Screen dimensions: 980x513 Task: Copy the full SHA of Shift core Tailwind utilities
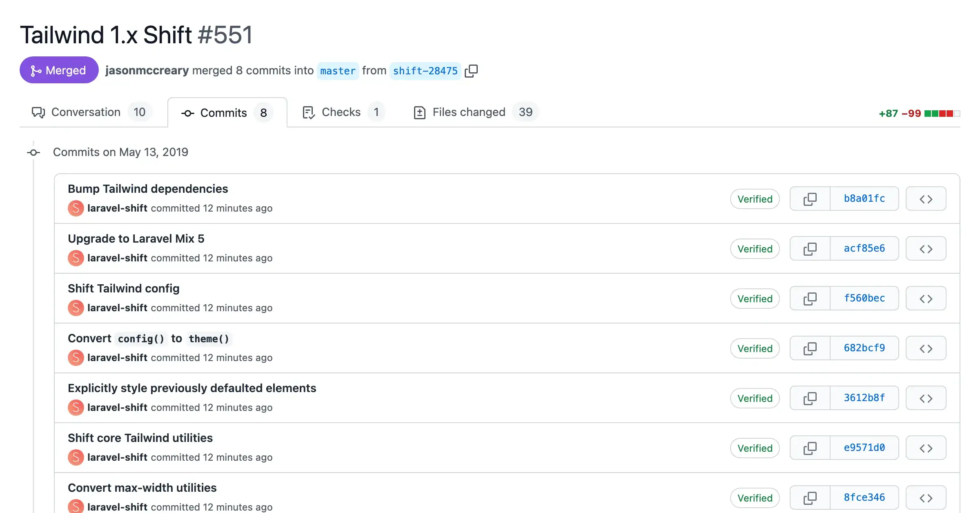[x=810, y=448]
